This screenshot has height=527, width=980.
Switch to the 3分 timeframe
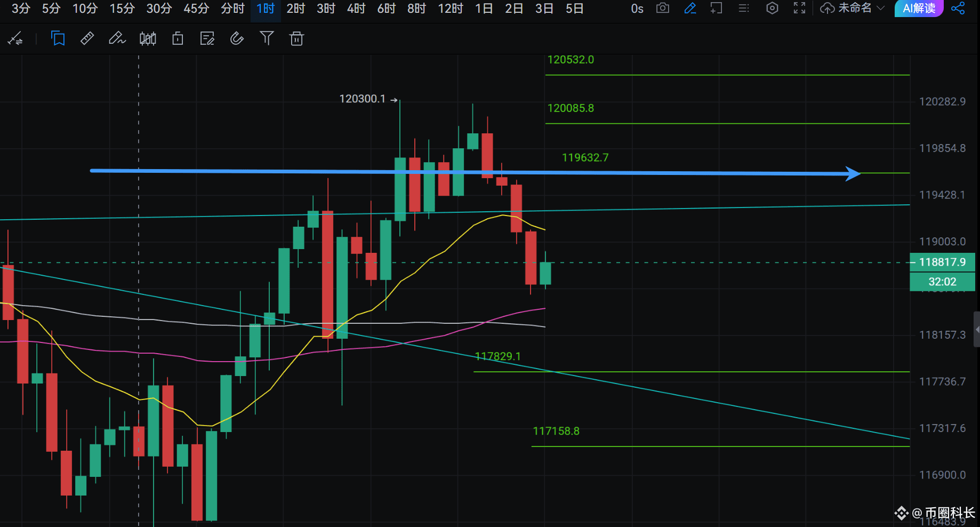(x=21, y=9)
